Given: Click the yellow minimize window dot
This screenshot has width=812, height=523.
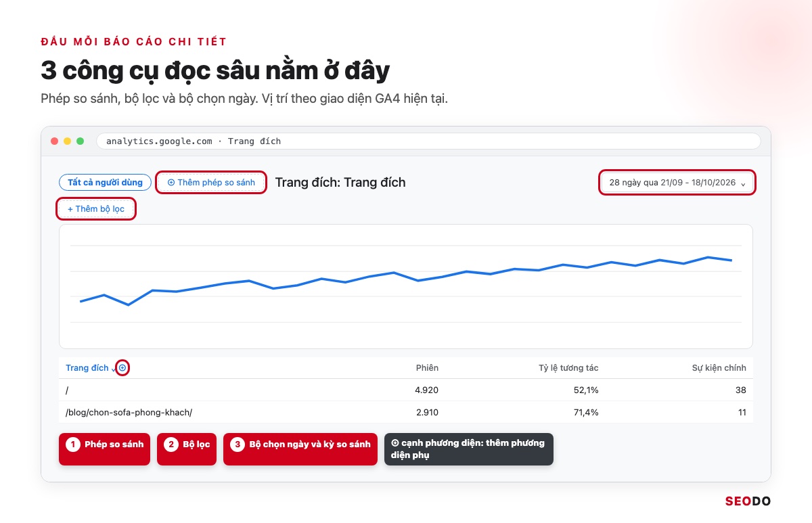Looking at the screenshot, I should click(x=67, y=141).
